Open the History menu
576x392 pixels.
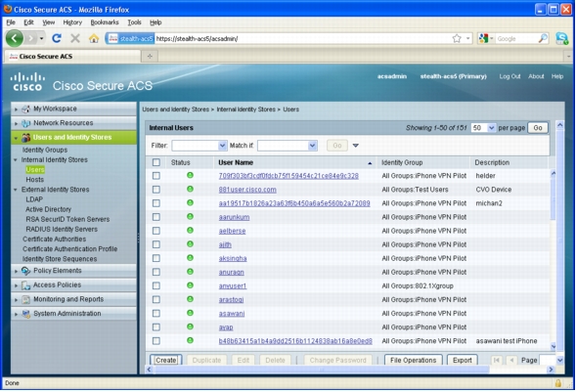point(72,22)
